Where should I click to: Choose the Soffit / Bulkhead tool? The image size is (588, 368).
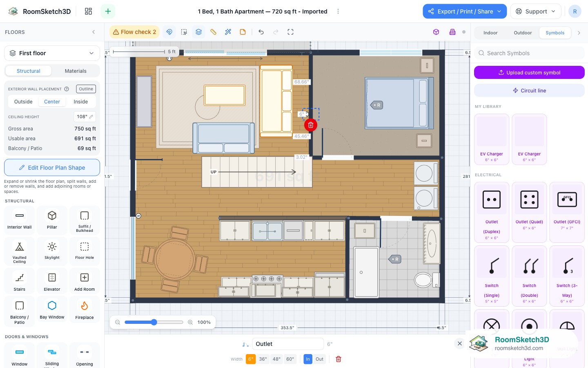[x=85, y=220]
